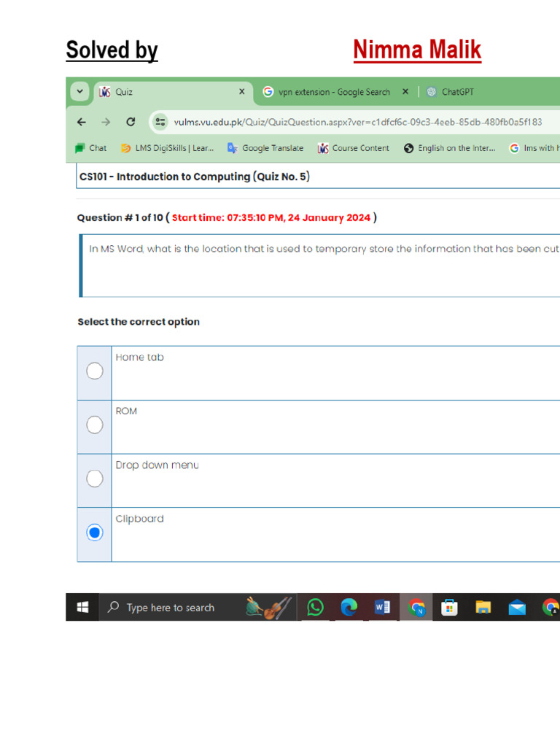Click the browser back arrow
Image resolution: width=560 pixels, height=747 pixels.
tap(82, 122)
